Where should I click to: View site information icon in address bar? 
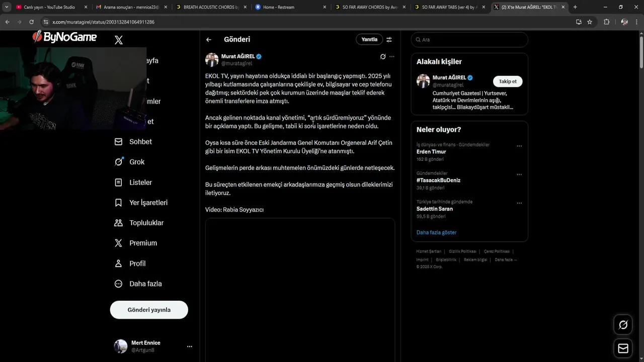pos(46,22)
